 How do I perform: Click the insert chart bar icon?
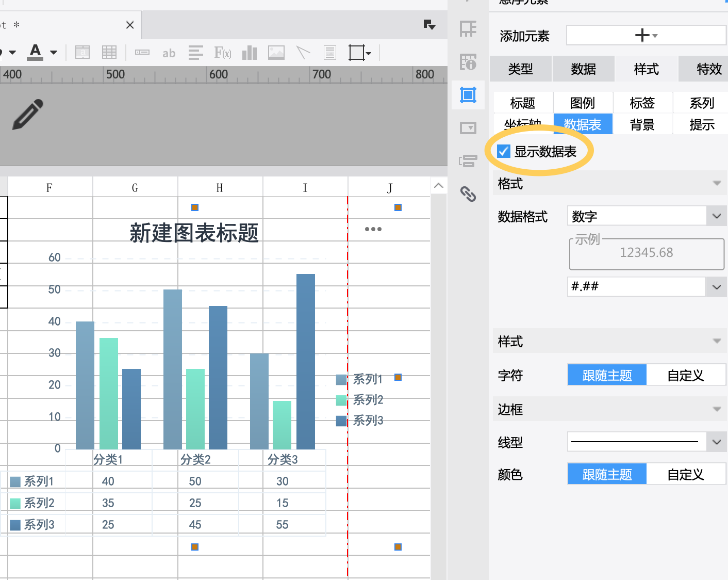tap(250, 53)
